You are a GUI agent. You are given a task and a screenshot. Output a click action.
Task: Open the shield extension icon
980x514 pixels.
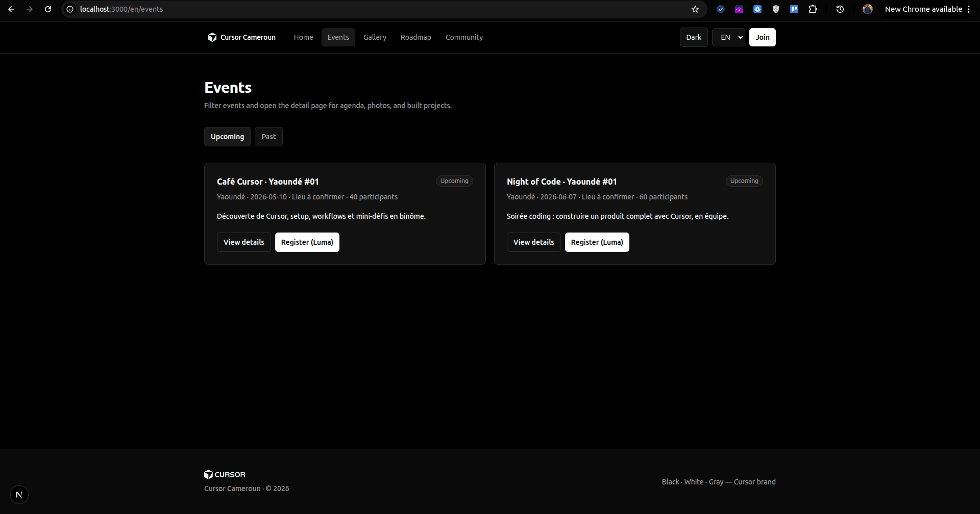pos(776,9)
